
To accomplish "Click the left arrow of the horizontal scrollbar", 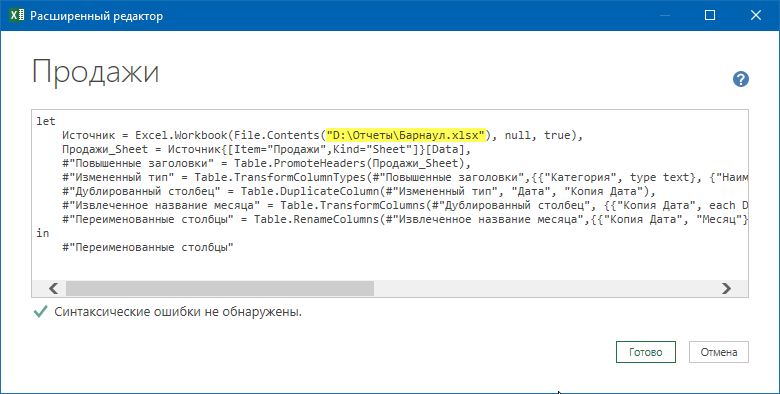I will 53,288.
